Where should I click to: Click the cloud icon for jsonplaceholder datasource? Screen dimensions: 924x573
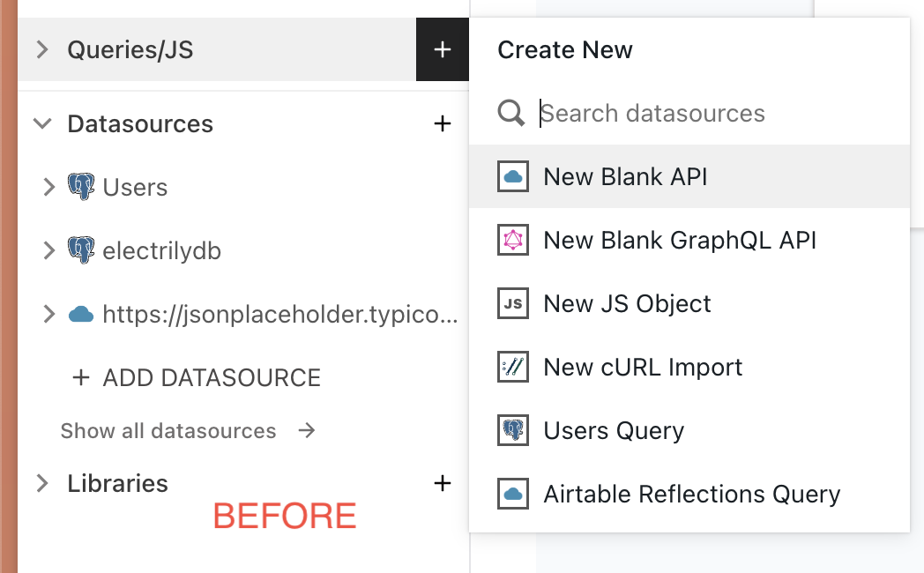(x=81, y=314)
